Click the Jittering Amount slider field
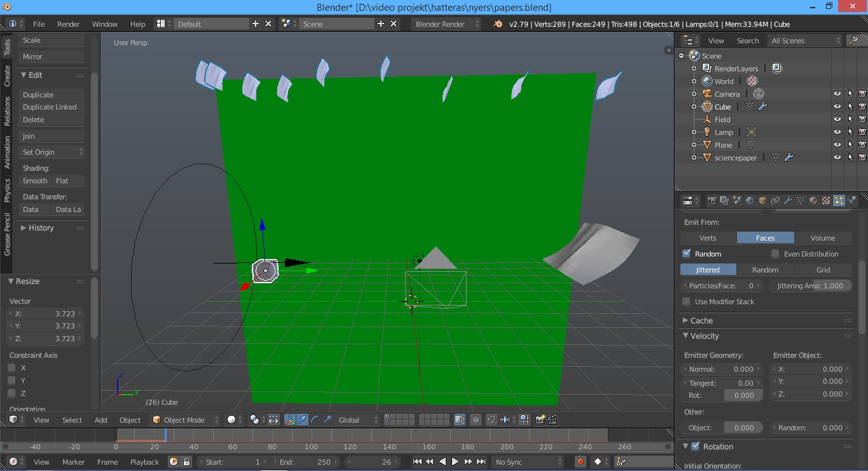868x471 pixels. 811,286
